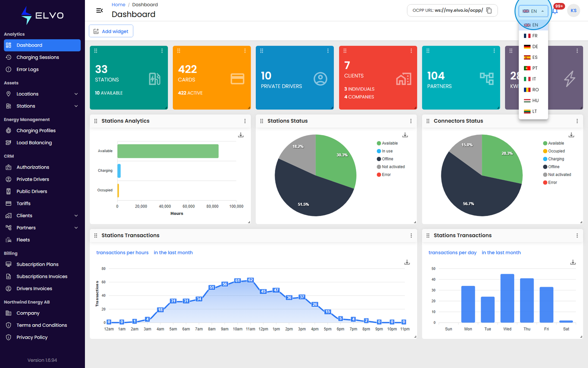Select LT language option
The image size is (588, 368).
[x=533, y=111]
